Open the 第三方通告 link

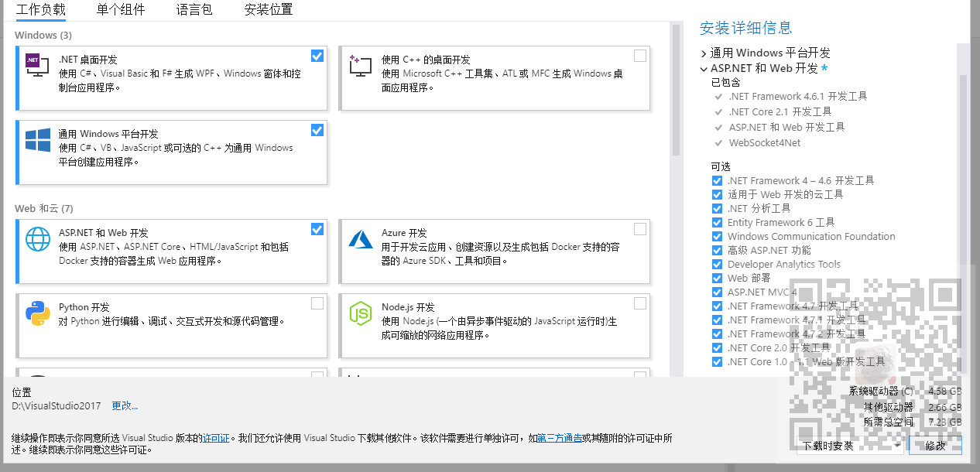tap(560, 437)
